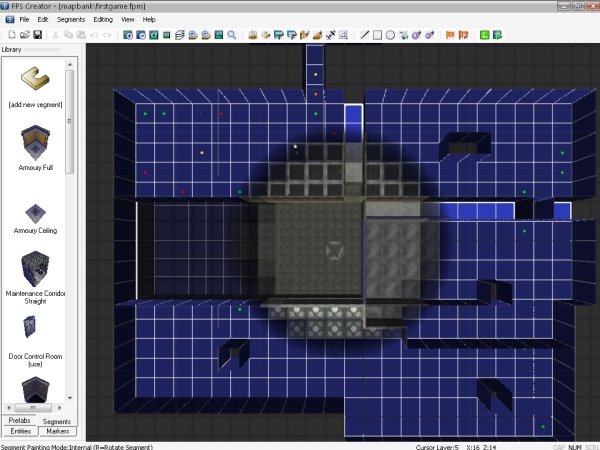Click the Undo arrow icon
Screen dimensions: 600x450
(94, 35)
